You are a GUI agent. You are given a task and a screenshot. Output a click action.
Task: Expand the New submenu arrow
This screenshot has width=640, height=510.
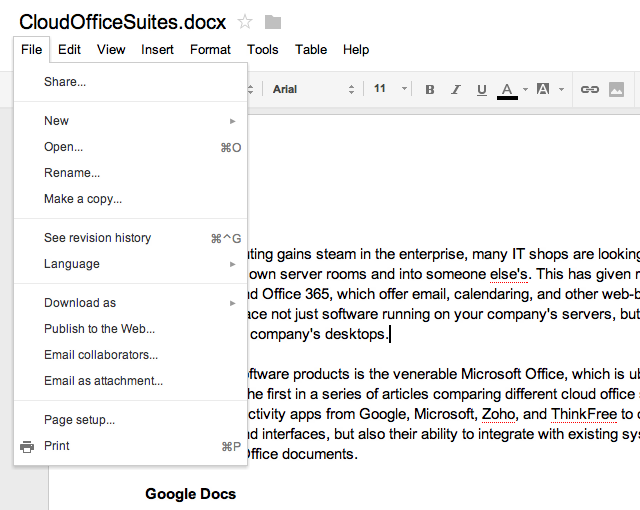tap(232, 121)
